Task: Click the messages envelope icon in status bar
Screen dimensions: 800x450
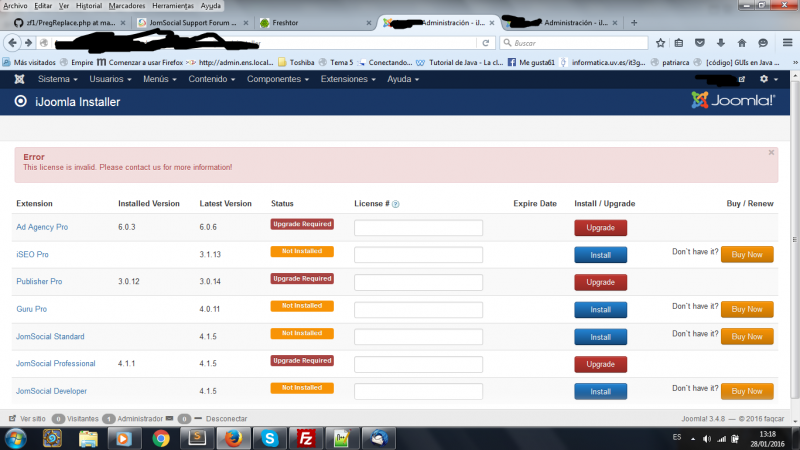Action: tap(169, 418)
